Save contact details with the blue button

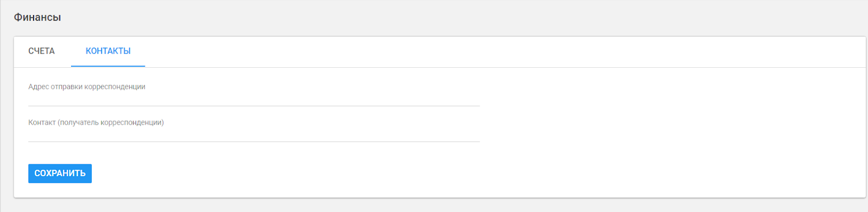tap(60, 174)
